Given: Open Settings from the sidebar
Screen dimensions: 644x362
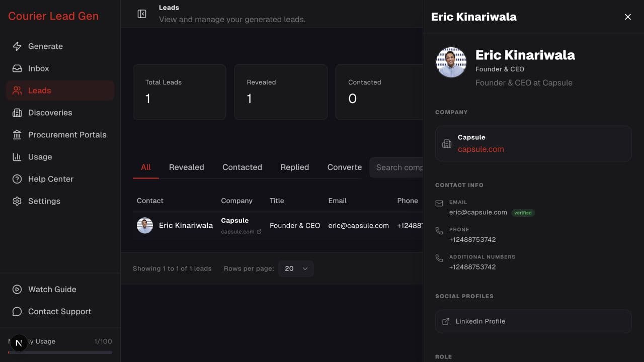Looking at the screenshot, I should click(60, 201).
